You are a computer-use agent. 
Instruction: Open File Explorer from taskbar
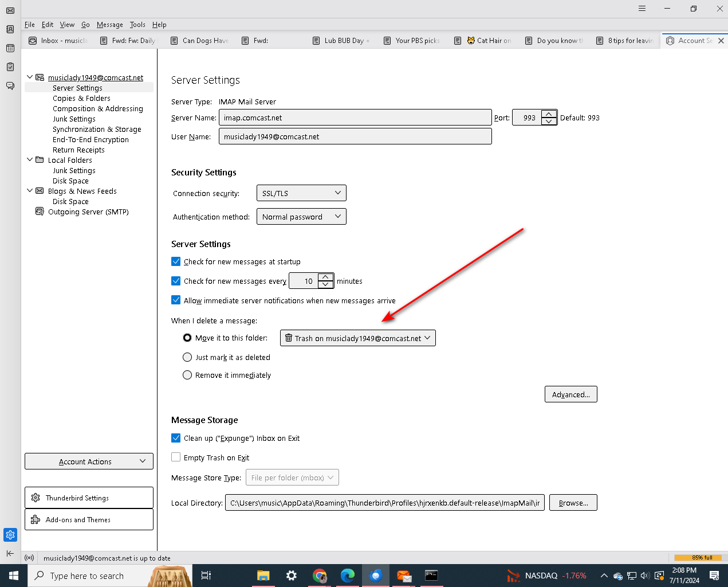pyautogui.click(x=263, y=576)
